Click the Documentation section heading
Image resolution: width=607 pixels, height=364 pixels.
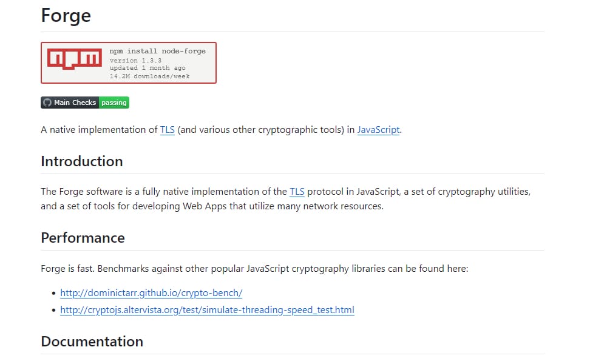(92, 342)
